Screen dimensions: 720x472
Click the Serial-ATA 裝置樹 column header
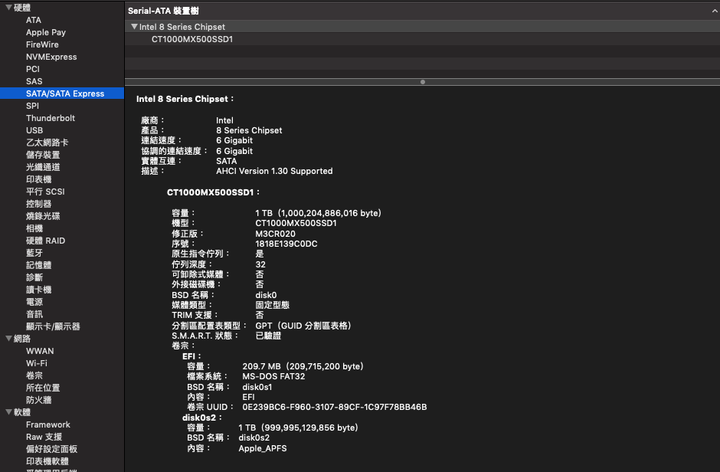tap(163, 11)
